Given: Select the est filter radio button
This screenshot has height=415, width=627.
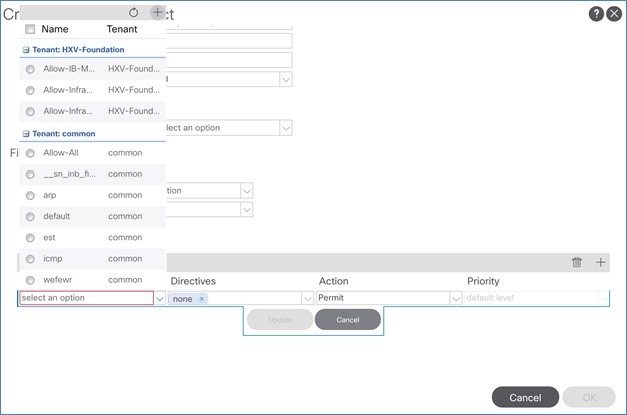Looking at the screenshot, I should coord(30,238).
